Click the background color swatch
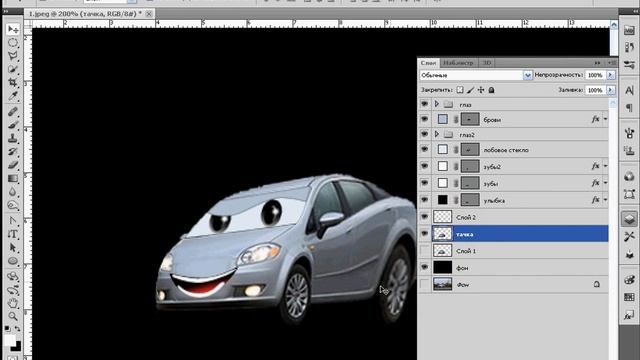The height and width of the screenshot is (360, 640). [16, 347]
